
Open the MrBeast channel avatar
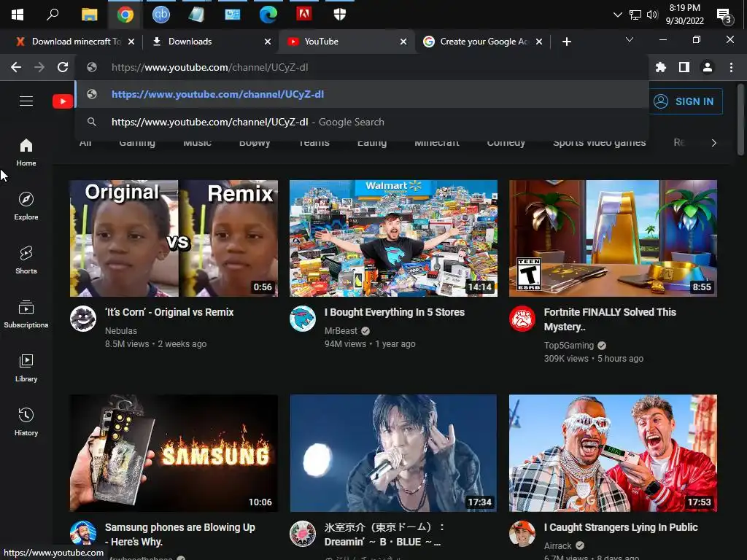pos(303,319)
